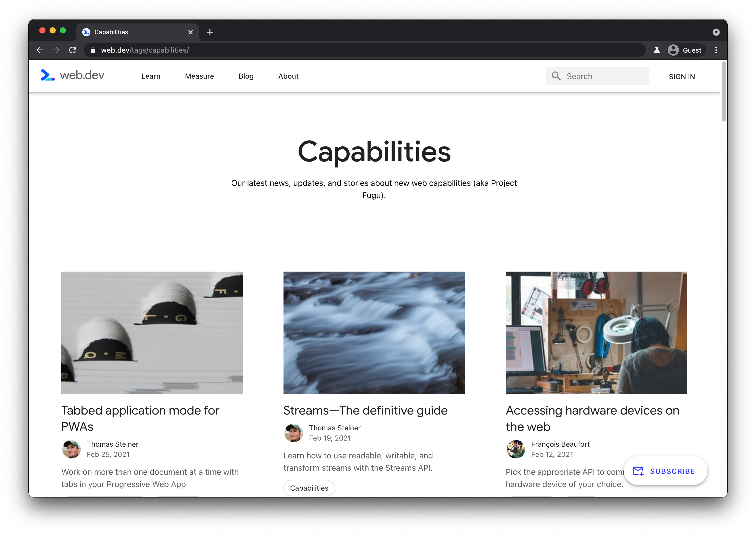The width and height of the screenshot is (756, 535).
Task: Click the Chrome profile Guest icon
Action: pos(673,50)
